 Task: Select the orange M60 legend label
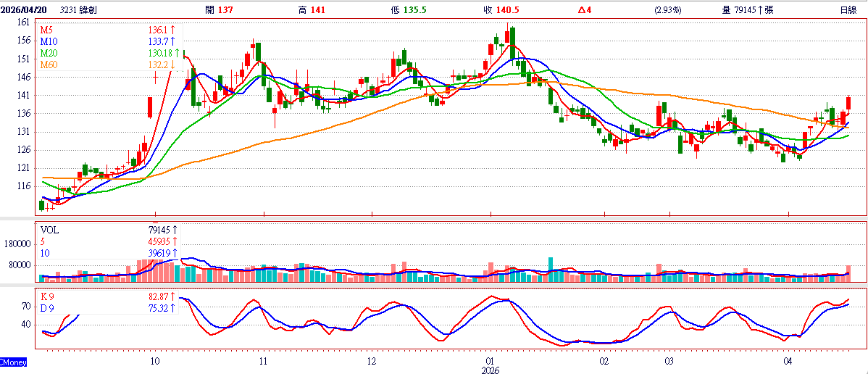(49, 65)
